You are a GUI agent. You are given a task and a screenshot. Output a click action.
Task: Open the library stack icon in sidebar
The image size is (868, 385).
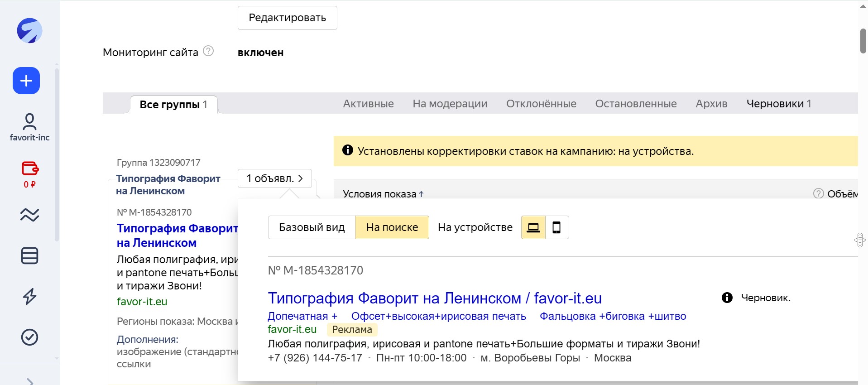tap(29, 255)
